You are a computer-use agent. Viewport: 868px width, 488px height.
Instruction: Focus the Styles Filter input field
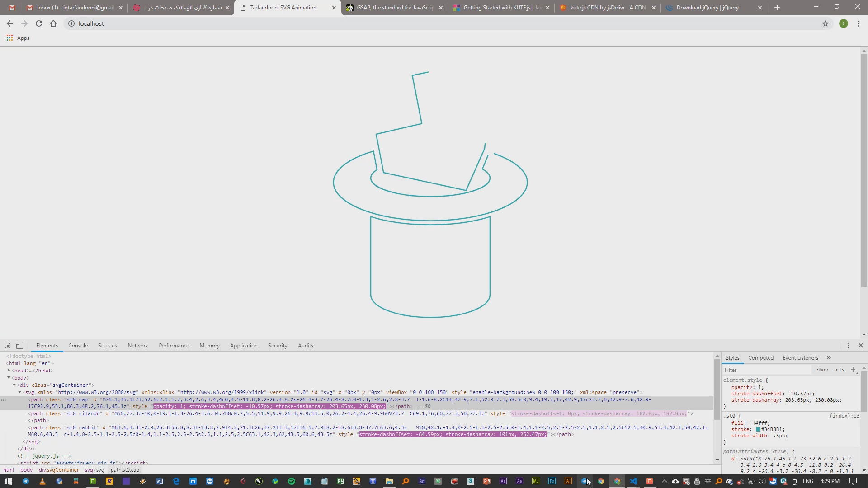767,370
